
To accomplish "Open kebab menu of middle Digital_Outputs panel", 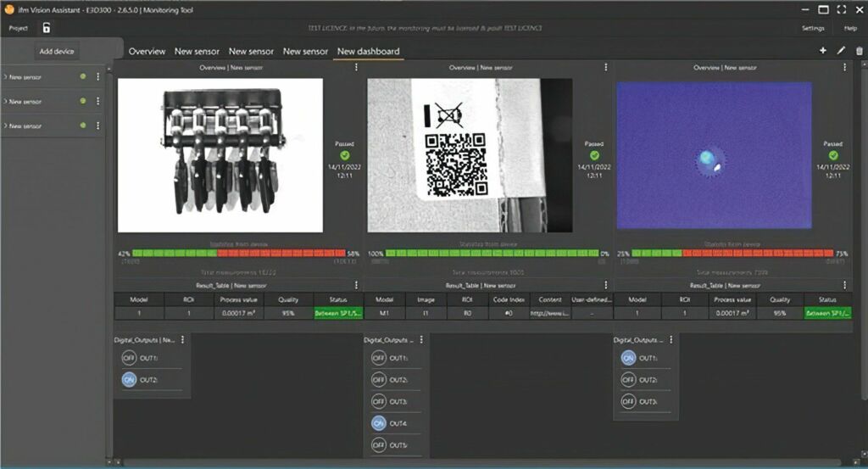I will coord(421,339).
